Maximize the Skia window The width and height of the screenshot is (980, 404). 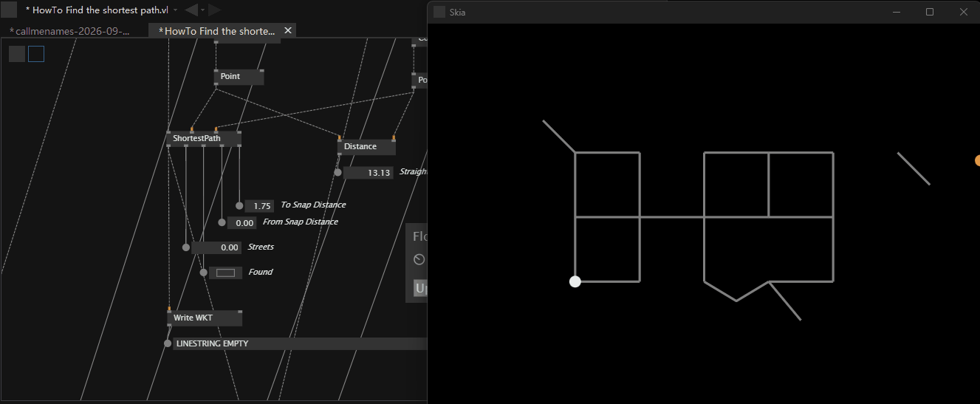coord(930,12)
